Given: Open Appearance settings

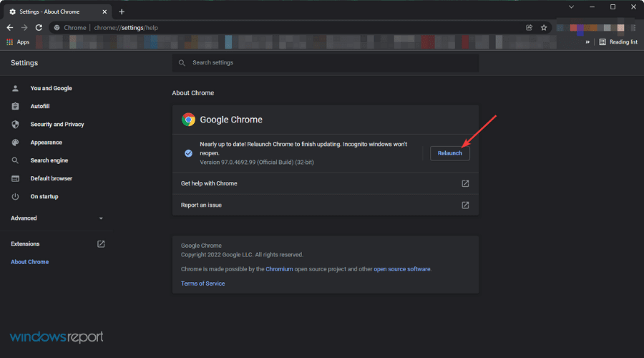Looking at the screenshot, I should (46, 142).
